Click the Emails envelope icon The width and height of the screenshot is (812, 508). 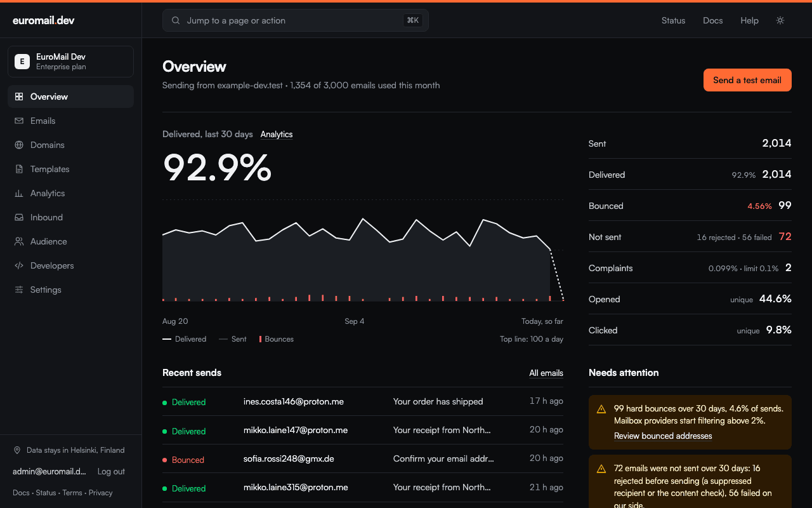tap(19, 121)
